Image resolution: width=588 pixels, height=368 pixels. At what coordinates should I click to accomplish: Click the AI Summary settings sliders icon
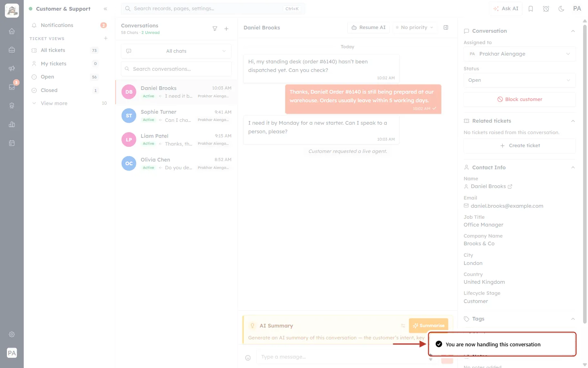tap(403, 326)
